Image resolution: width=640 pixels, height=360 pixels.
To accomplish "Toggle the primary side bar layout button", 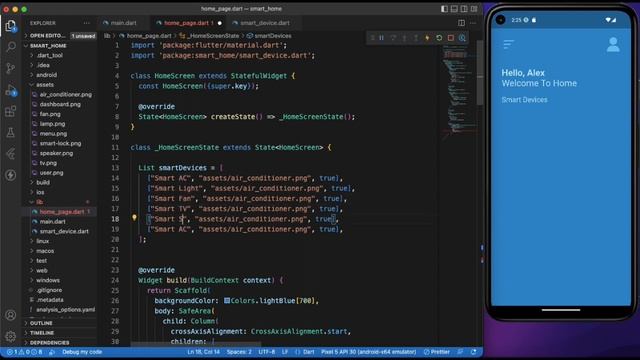I will [x=444, y=9].
